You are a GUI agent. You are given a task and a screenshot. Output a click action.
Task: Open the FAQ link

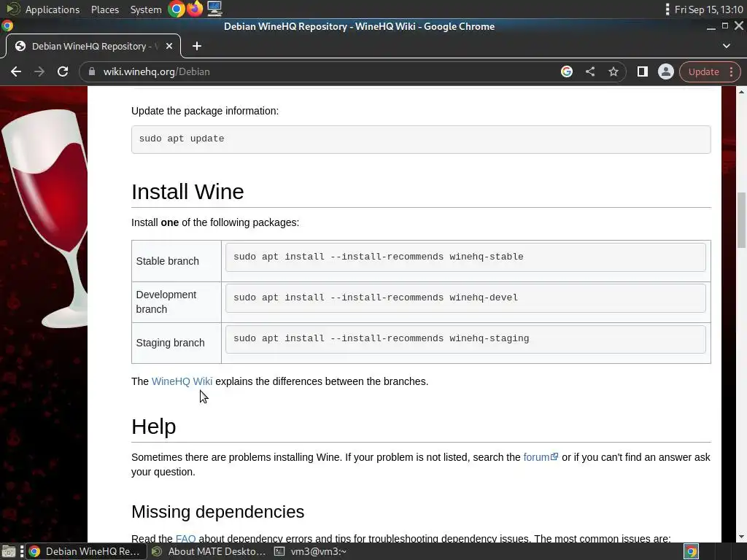(185, 539)
